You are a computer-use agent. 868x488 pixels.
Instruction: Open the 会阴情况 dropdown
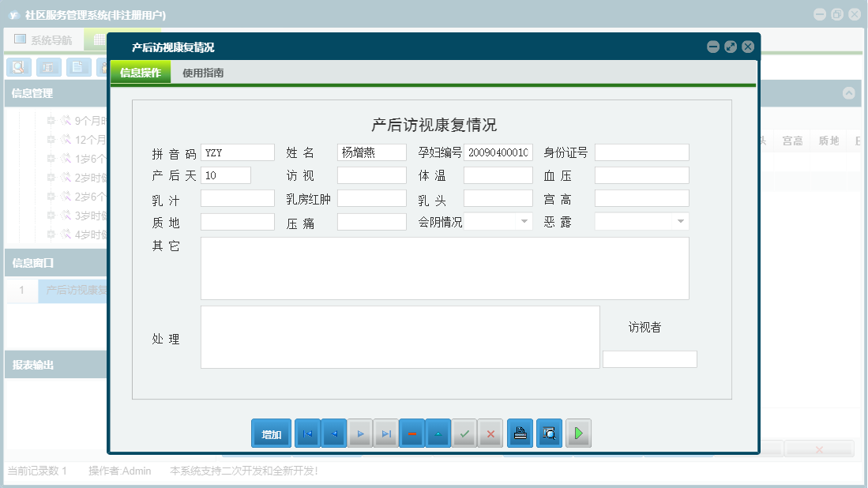pos(524,222)
